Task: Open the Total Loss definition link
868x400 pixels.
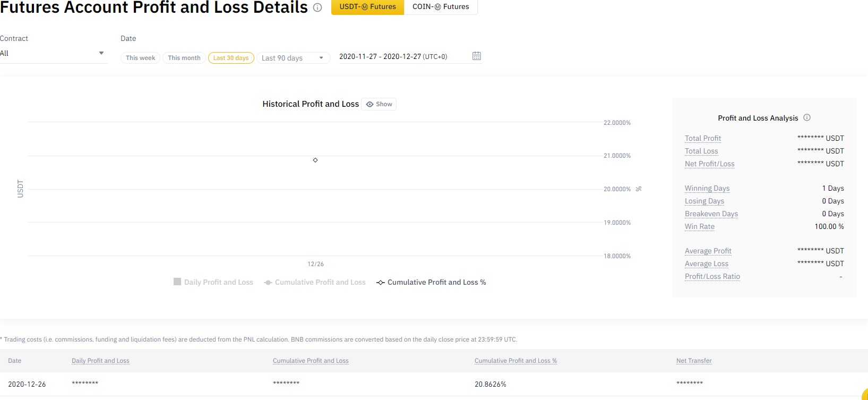Action: click(x=701, y=151)
